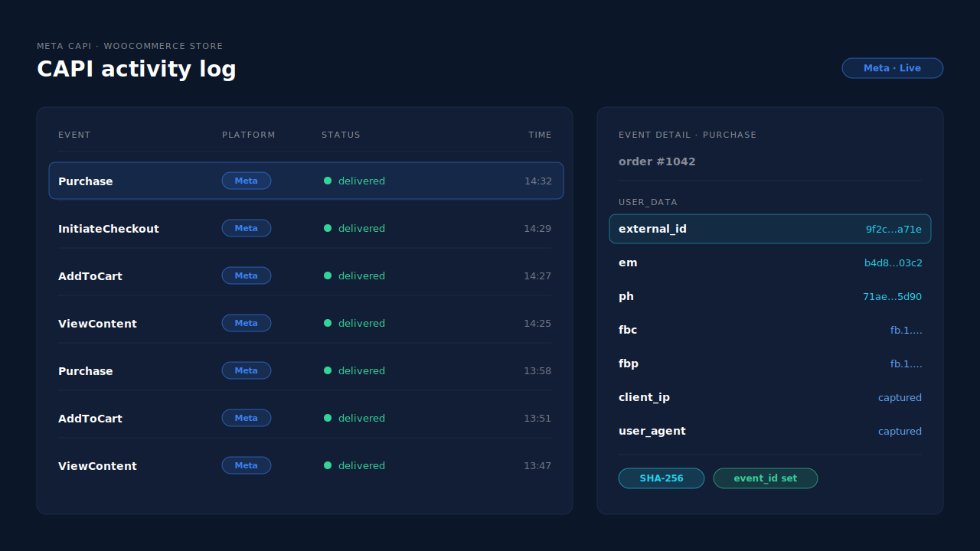Viewport: 980px width, 551px height.
Task: Sort by the EVENT column header
Action: 74,135
